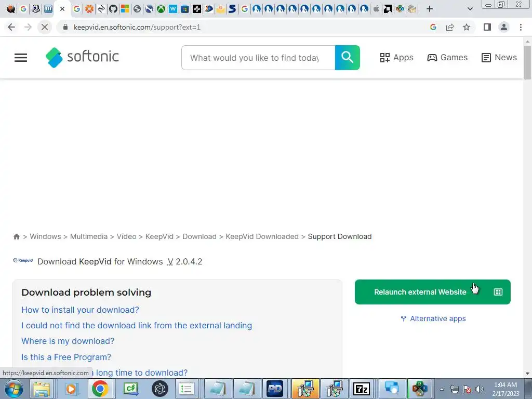
Task: Open the Chrome profile avatar
Action: tap(504, 27)
